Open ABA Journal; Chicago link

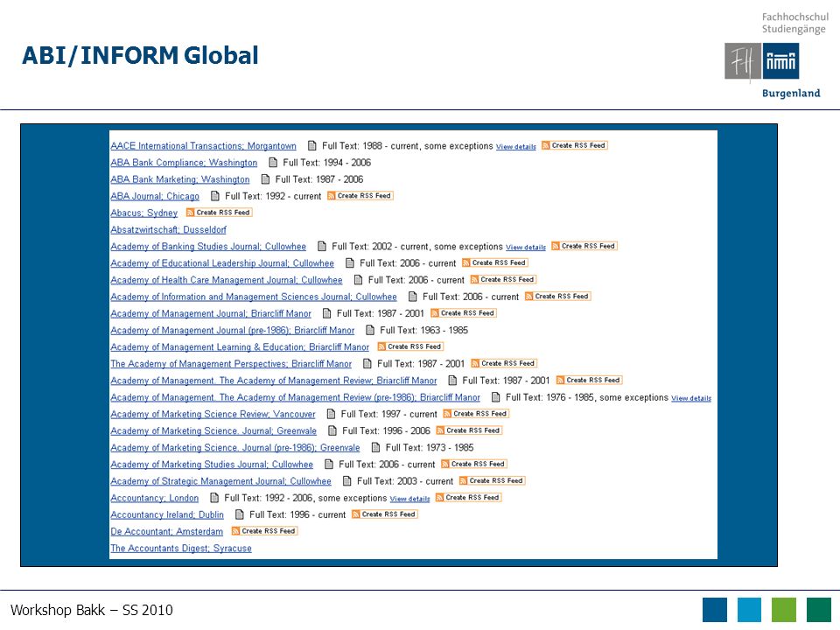(155, 196)
